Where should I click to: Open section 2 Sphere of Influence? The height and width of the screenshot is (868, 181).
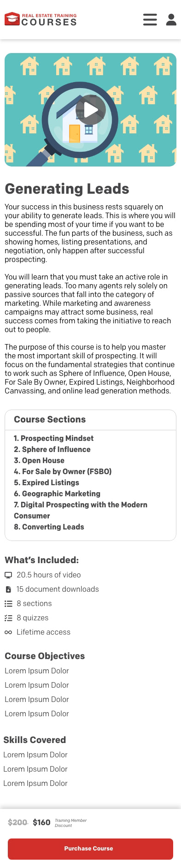click(x=52, y=449)
